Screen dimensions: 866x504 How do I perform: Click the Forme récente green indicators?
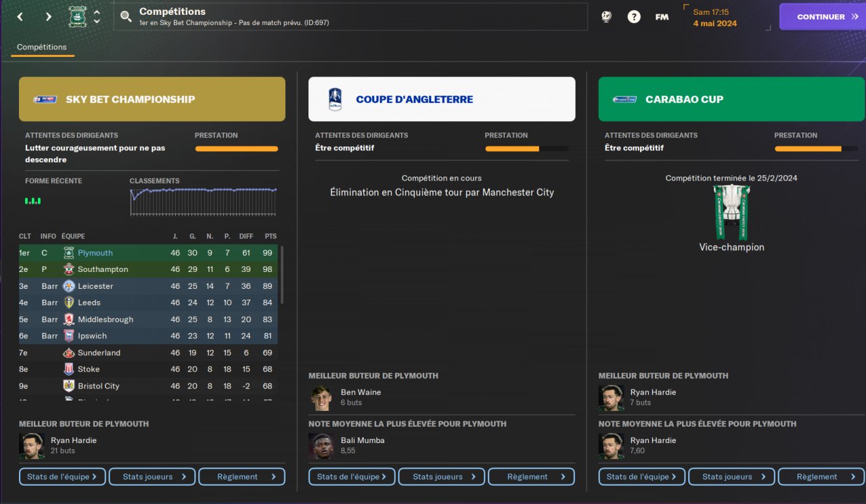point(32,201)
